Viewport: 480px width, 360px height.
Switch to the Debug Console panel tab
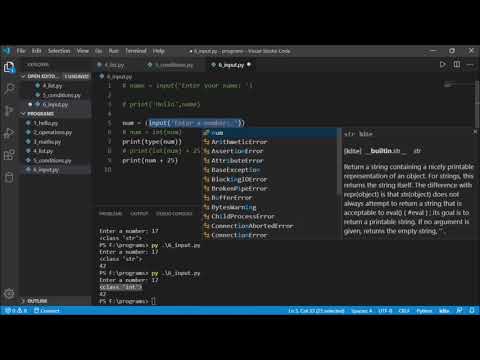pyautogui.click(x=174, y=213)
